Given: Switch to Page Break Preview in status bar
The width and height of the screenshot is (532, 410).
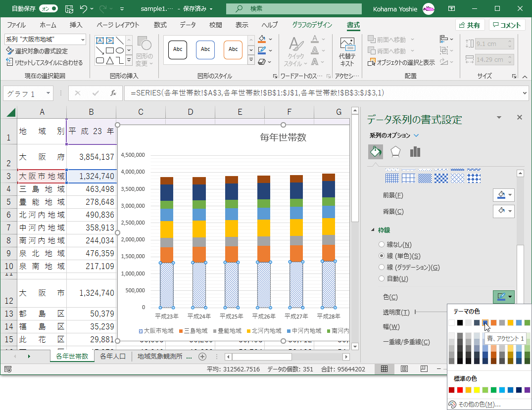Looking at the screenshot, I should point(424,369).
